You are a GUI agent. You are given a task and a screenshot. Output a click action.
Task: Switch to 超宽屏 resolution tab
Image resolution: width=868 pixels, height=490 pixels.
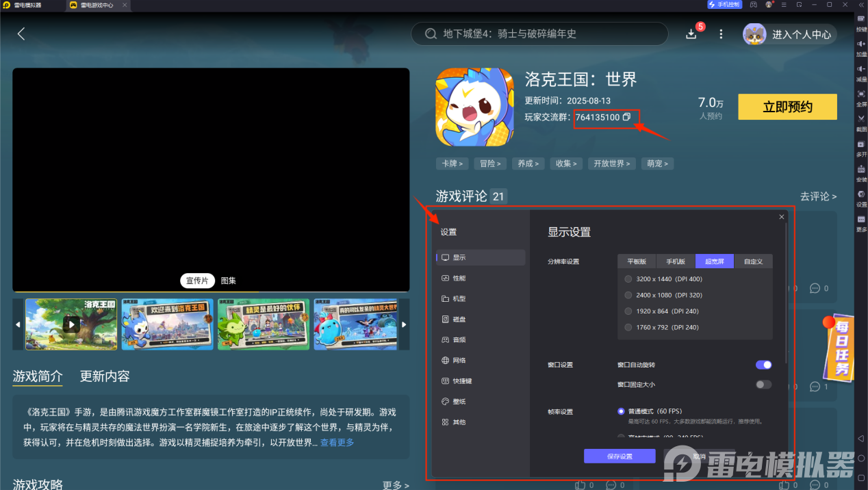pos(715,261)
